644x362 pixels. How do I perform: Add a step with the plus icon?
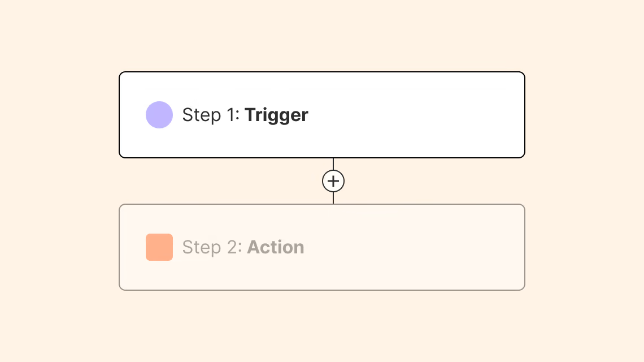[333, 181]
